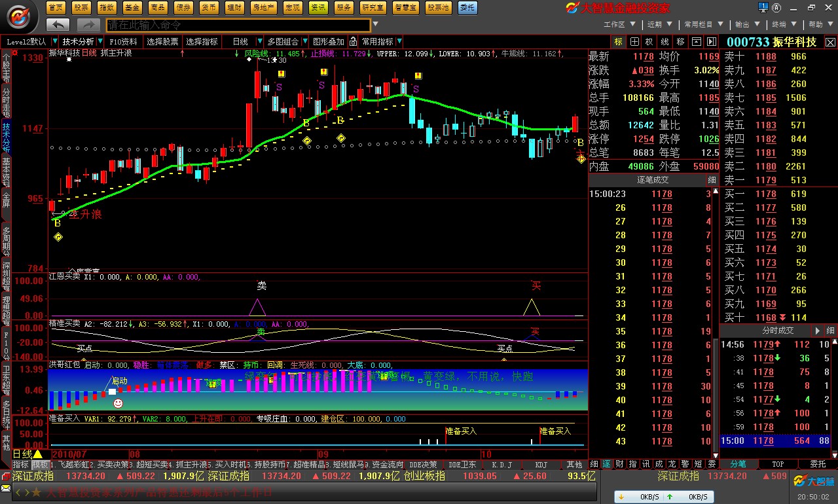The width and height of the screenshot is (838, 504).
Task: Click the 权 adjustment toolbar icon
Action: pyautogui.click(x=649, y=41)
